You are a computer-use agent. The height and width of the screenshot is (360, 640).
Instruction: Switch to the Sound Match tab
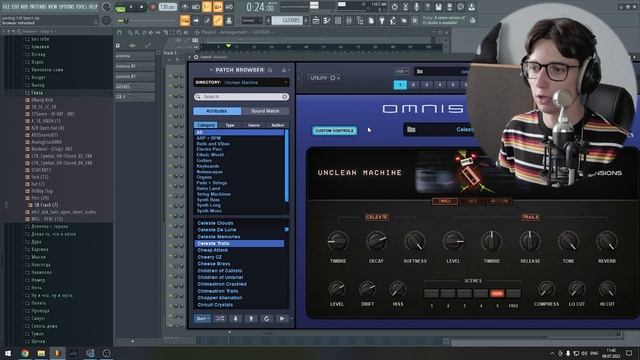click(x=265, y=111)
